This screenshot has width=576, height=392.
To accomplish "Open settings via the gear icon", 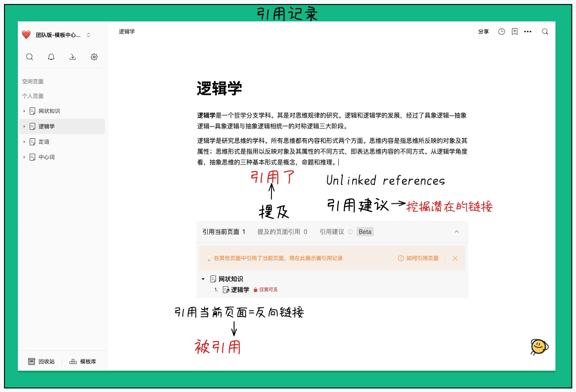I will [x=94, y=57].
